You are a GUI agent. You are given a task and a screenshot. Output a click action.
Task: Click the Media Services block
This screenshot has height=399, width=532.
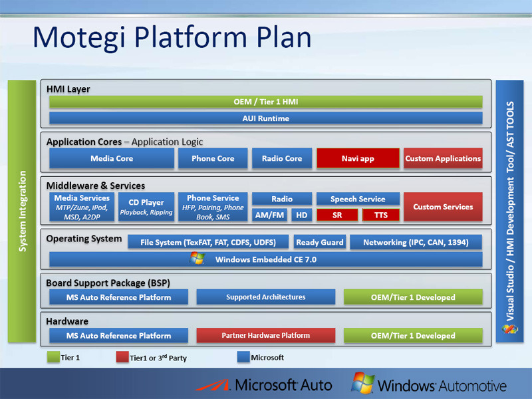pyautogui.click(x=82, y=207)
